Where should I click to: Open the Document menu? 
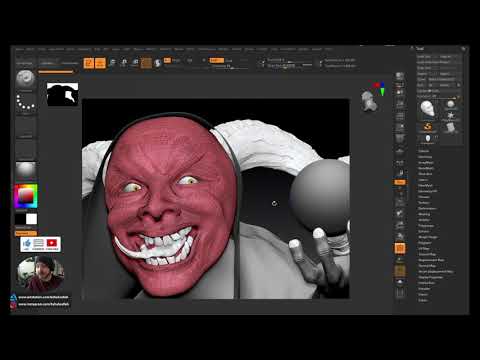56,49
